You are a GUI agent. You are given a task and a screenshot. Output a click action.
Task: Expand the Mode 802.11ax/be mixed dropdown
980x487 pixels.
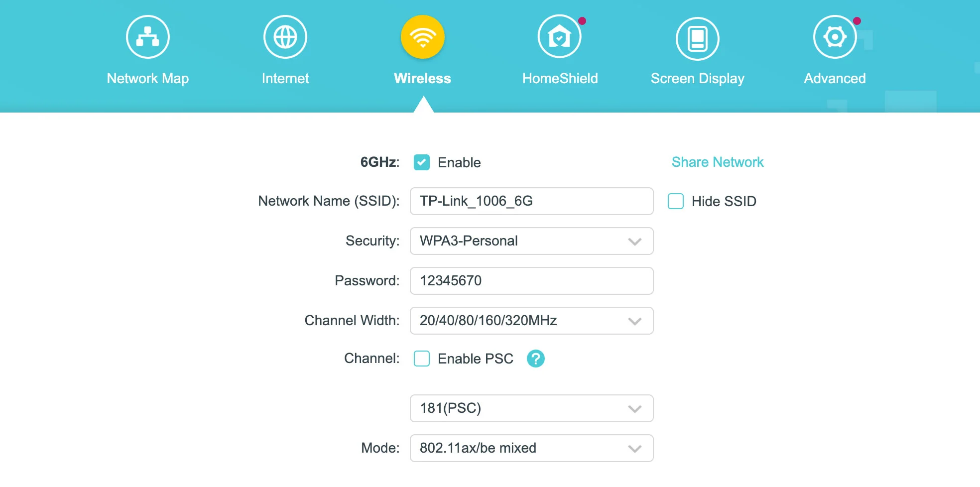(x=532, y=448)
